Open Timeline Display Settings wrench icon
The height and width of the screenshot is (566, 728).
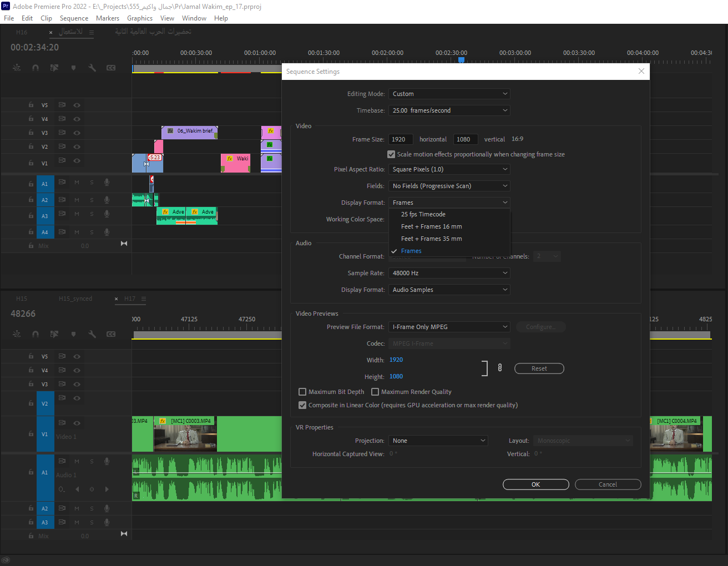click(x=92, y=67)
